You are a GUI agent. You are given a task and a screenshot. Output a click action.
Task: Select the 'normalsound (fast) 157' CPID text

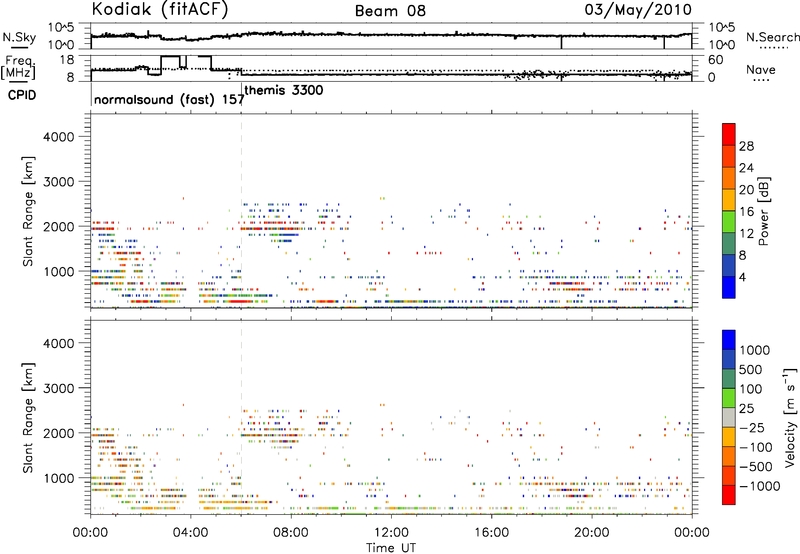click(169, 99)
